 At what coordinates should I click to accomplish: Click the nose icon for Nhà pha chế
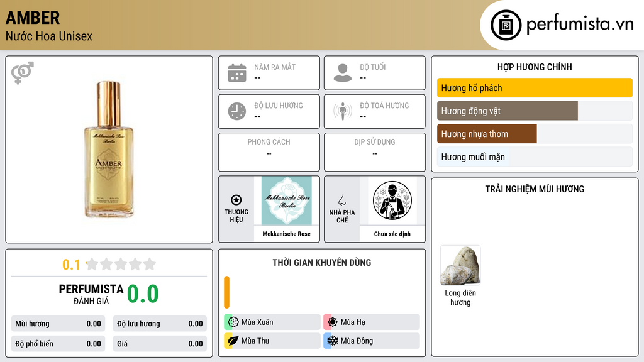pyautogui.click(x=341, y=200)
